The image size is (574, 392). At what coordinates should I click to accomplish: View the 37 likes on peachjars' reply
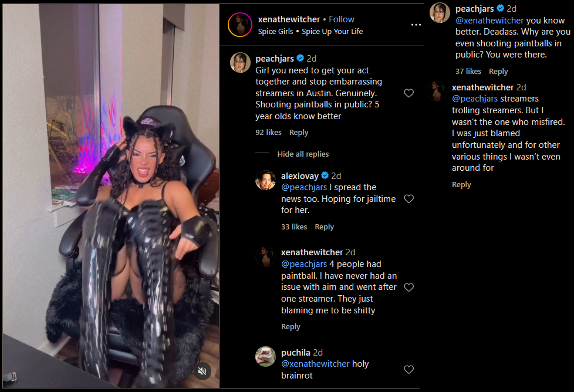pyautogui.click(x=468, y=72)
